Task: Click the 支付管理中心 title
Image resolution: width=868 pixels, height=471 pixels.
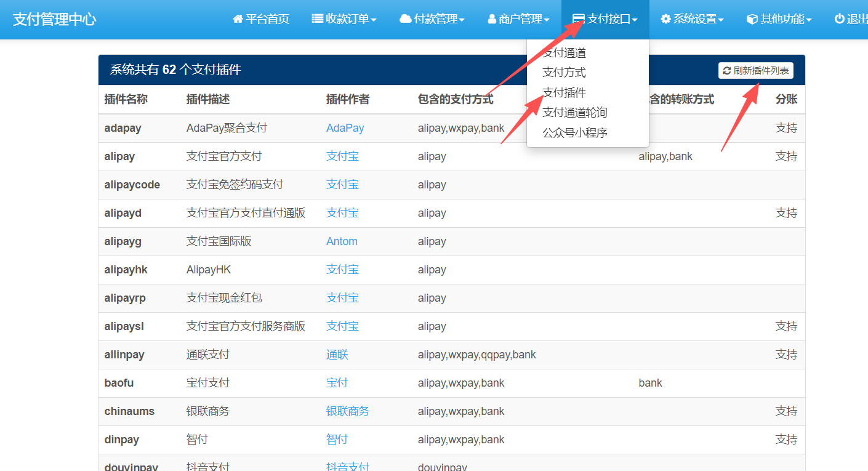Action: 54,18
